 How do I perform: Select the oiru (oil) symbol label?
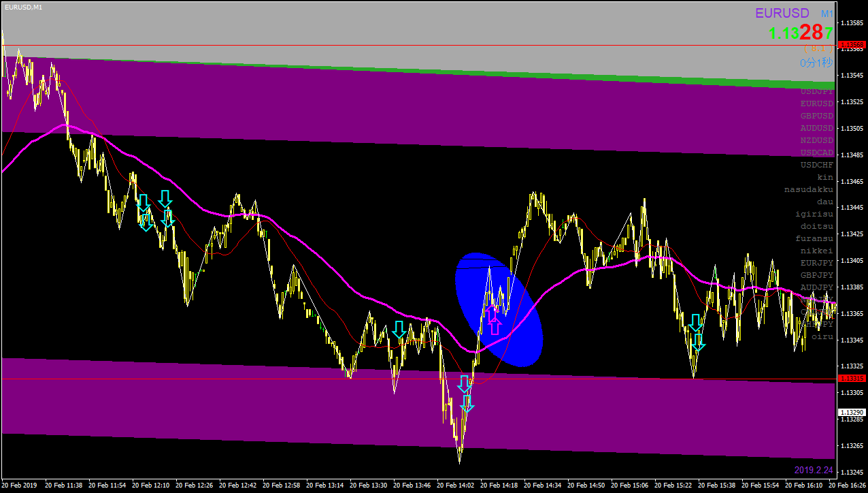click(822, 336)
